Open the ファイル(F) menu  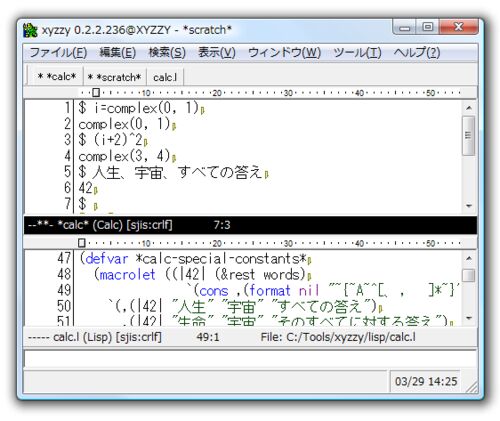pyautogui.click(x=58, y=53)
